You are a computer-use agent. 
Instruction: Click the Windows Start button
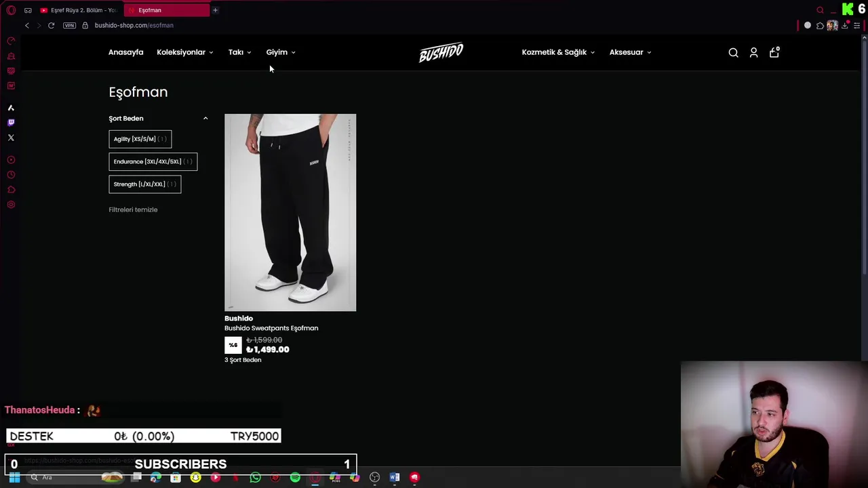tap(14, 477)
